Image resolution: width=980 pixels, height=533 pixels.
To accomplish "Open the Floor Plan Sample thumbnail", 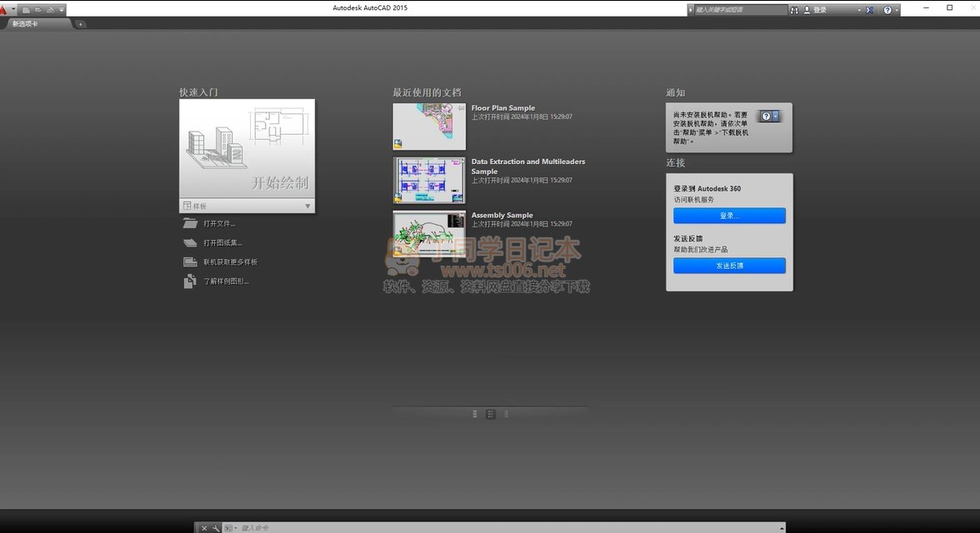I will coord(429,127).
